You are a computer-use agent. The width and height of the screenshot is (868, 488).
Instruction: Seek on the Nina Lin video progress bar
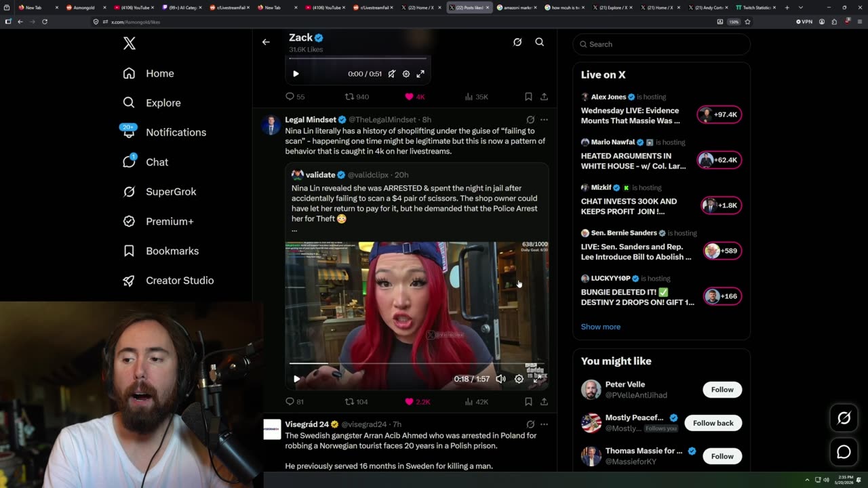tap(416, 364)
